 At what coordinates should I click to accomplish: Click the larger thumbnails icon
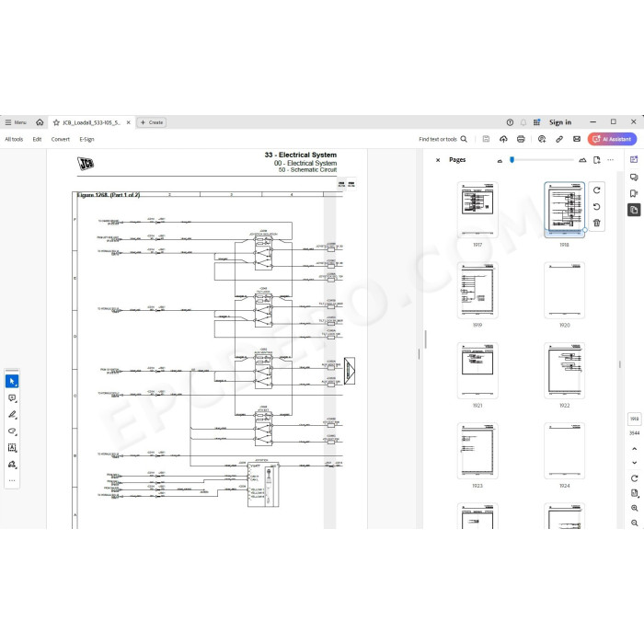pos(582,160)
